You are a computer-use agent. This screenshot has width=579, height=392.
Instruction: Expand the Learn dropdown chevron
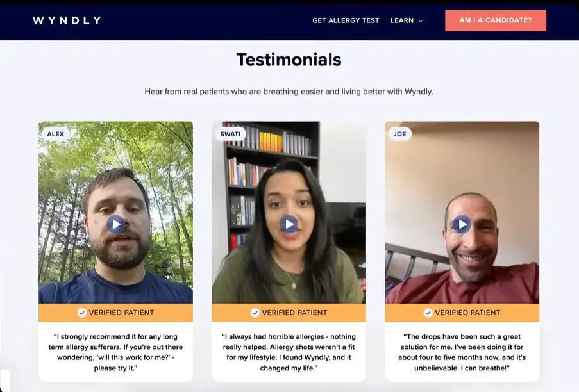(x=420, y=21)
